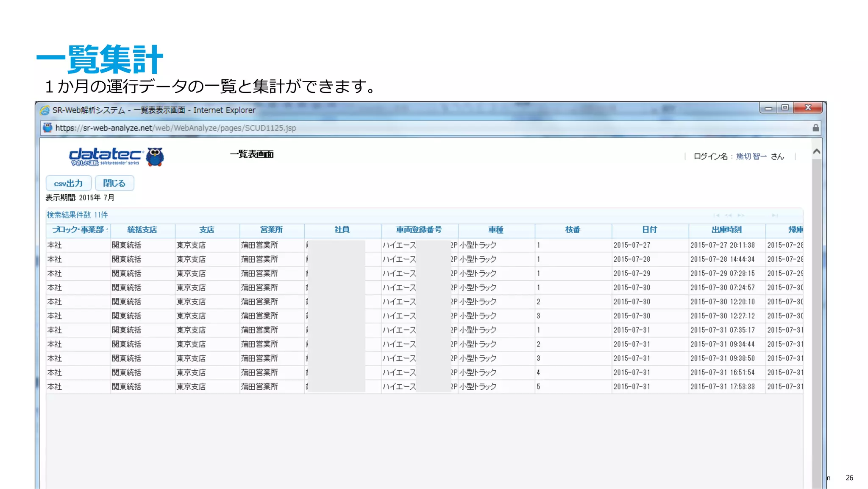Sort by ブロック・事業部 column header
The width and height of the screenshot is (868, 489).
click(78, 230)
